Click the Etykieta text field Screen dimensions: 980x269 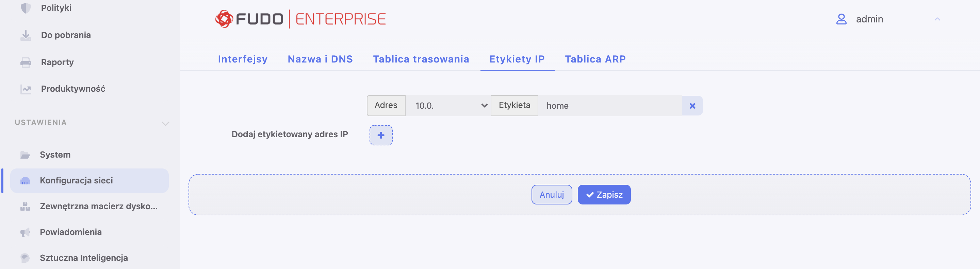pyautogui.click(x=610, y=106)
